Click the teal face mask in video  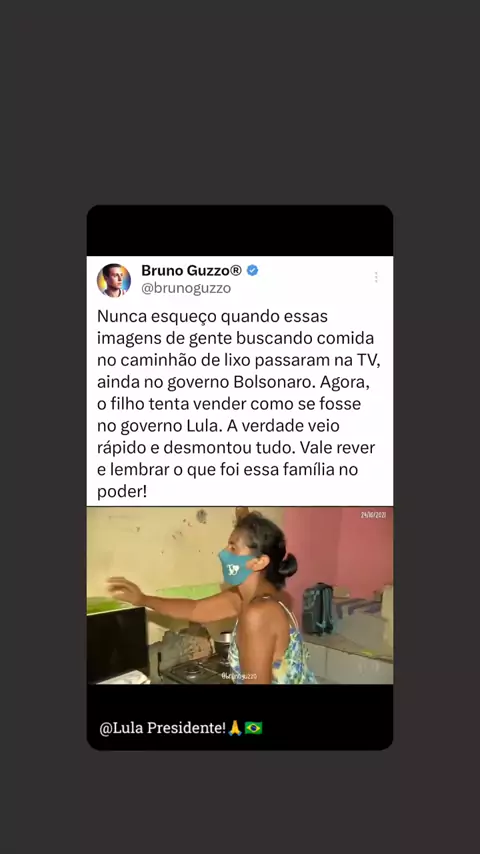point(236,567)
